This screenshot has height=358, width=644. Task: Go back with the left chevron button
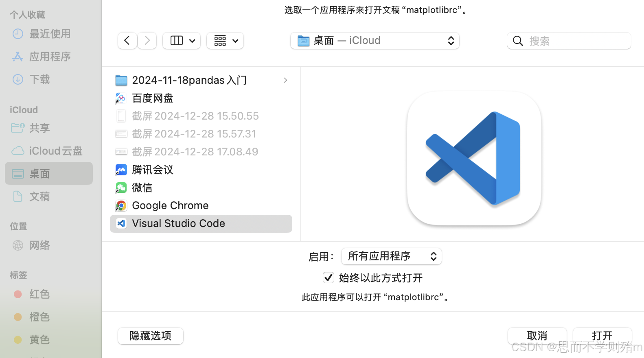coord(127,41)
